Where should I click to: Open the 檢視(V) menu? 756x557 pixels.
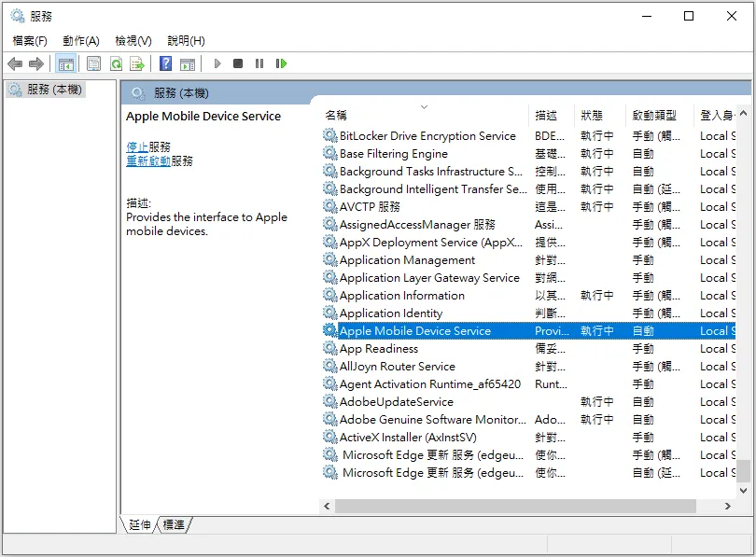click(x=133, y=41)
